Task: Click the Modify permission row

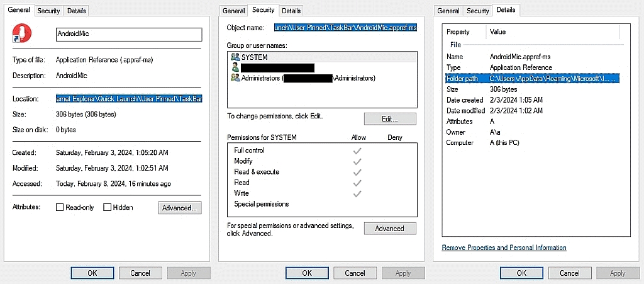Action: coord(322,161)
